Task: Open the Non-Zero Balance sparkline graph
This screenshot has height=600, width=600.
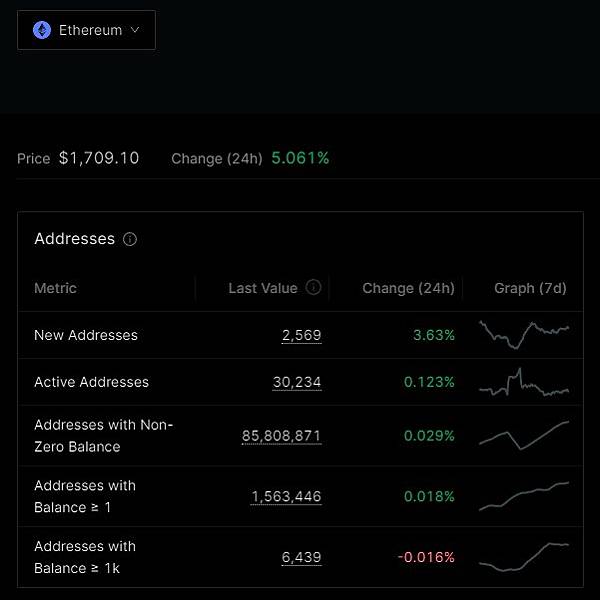Action: coord(524,436)
